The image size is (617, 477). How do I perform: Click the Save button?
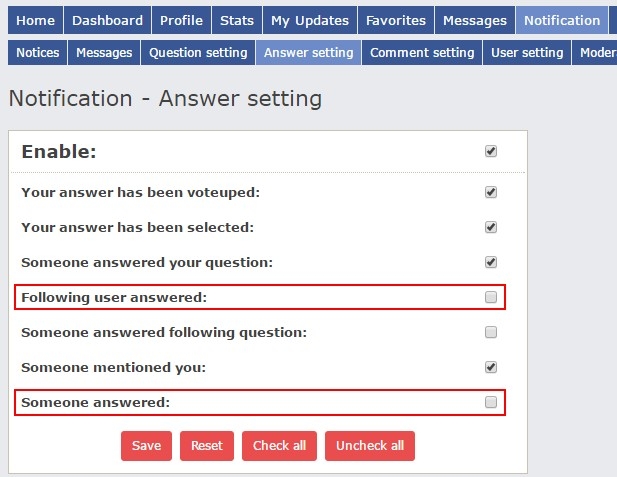coord(146,446)
